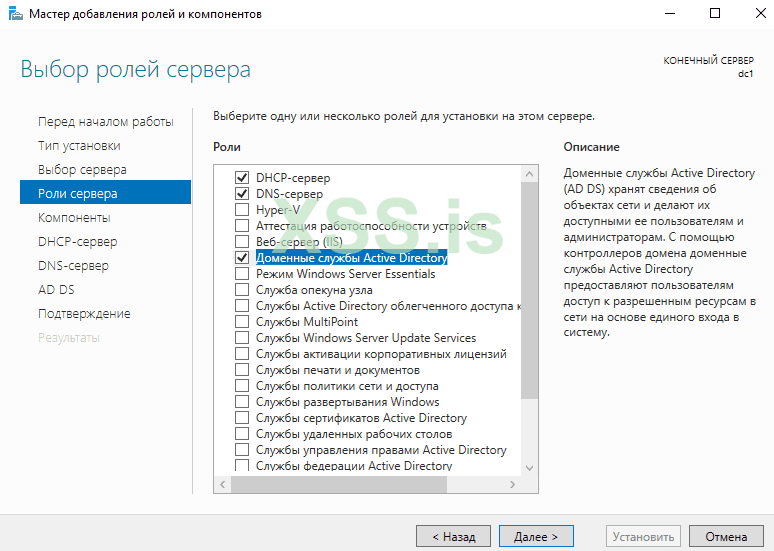The image size is (774, 551).
Task: Tick Службы Active Directory облегченного доступа checkbox
Action: [x=242, y=306]
